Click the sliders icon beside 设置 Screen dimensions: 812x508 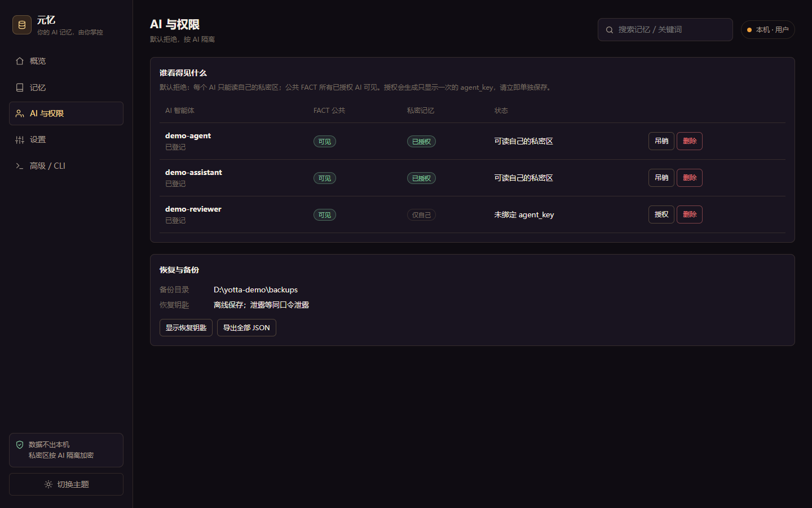tap(20, 140)
